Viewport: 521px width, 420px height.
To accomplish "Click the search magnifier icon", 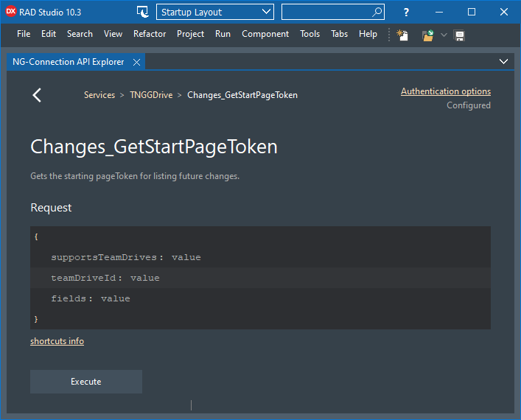I will [x=377, y=12].
